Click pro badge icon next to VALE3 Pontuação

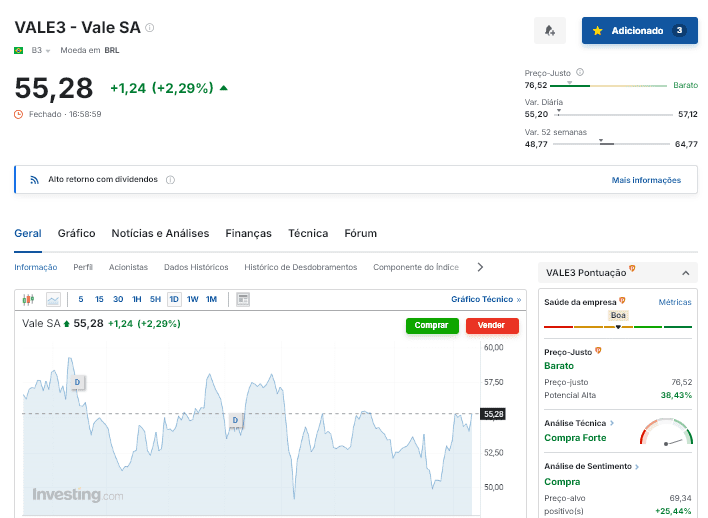tap(632, 269)
